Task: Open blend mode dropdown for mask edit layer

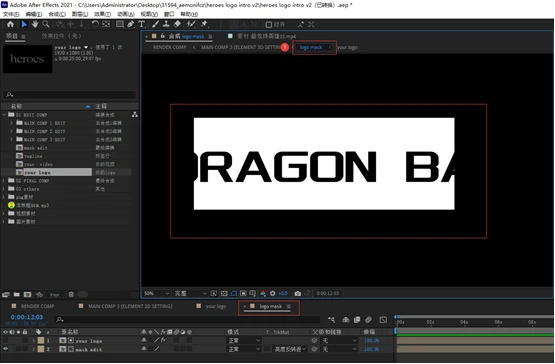Action: click(x=244, y=349)
